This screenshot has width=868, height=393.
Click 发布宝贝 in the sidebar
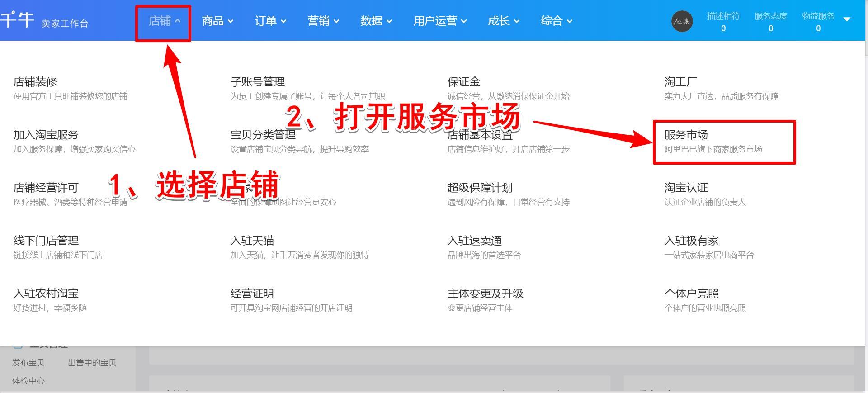[x=28, y=362]
